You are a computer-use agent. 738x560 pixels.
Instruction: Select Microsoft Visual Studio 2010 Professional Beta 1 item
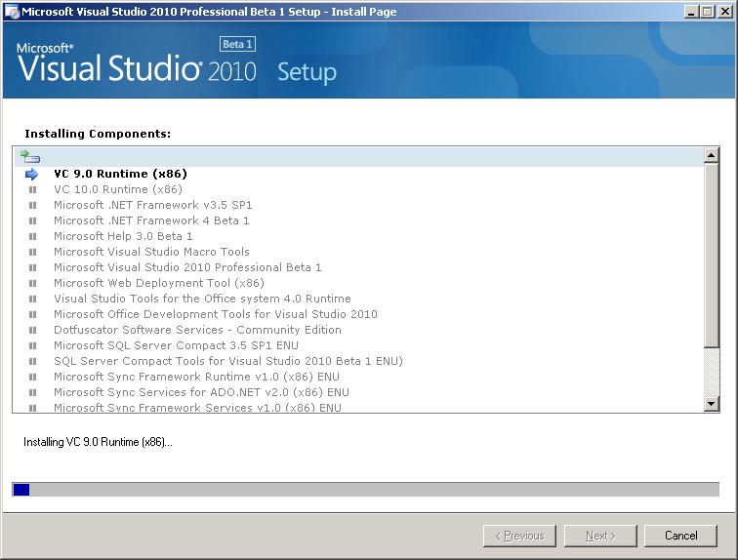(x=187, y=267)
